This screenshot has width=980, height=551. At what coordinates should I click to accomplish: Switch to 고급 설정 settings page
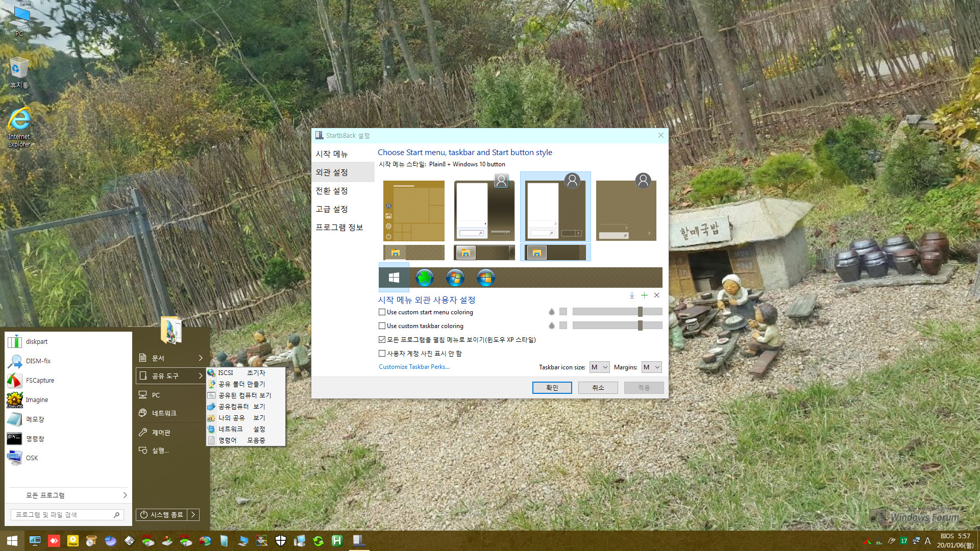[343, 209]
